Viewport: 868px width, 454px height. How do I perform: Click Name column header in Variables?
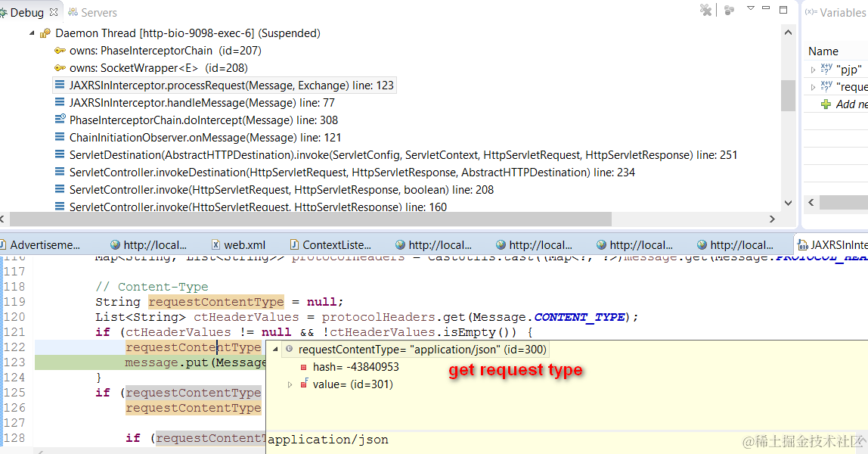(823, 51)
